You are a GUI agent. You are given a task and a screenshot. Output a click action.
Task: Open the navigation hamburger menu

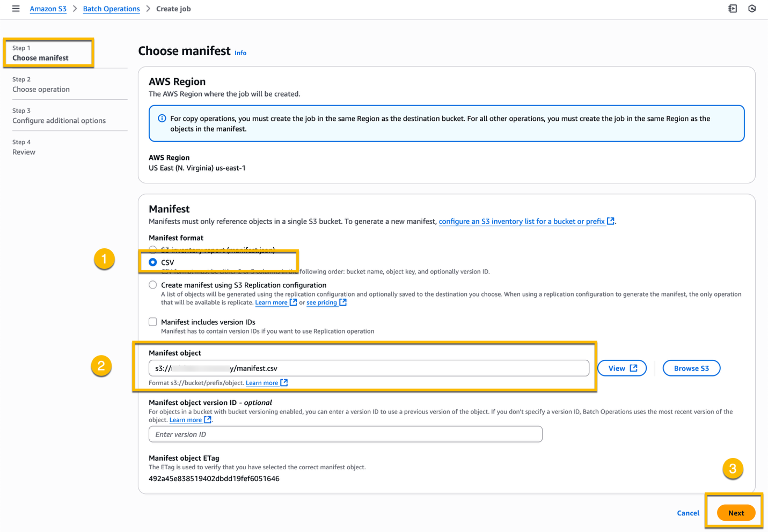pyautogui.click(x=16, y=9)
